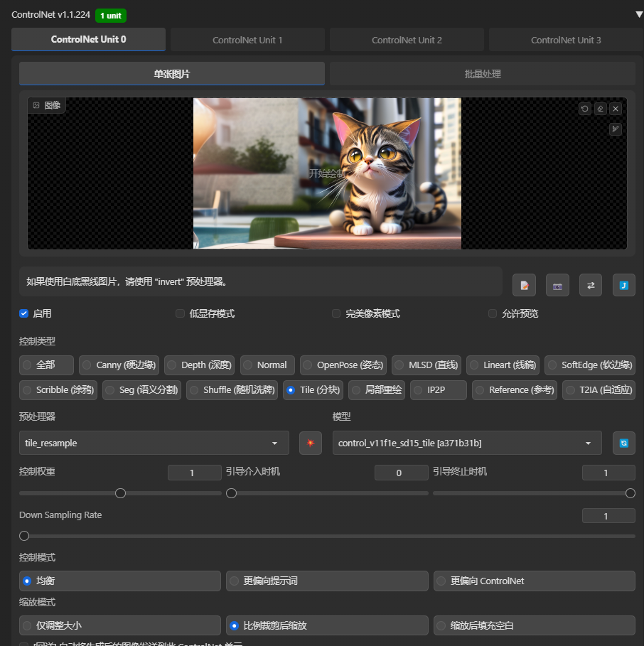Swap images with the double-arrow icon
The width and height of the screenshot is (644, 646).
tap(590, 284)
